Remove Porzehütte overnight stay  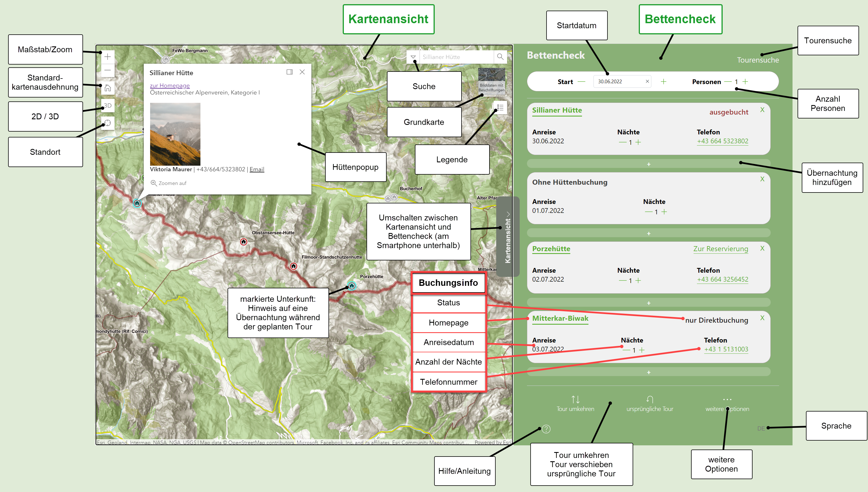(x=762, y=248)
